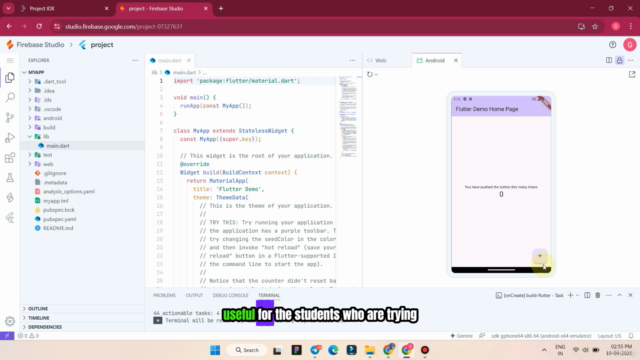
Task: Open Source Control view icon
Action: (x=10, y=118)
